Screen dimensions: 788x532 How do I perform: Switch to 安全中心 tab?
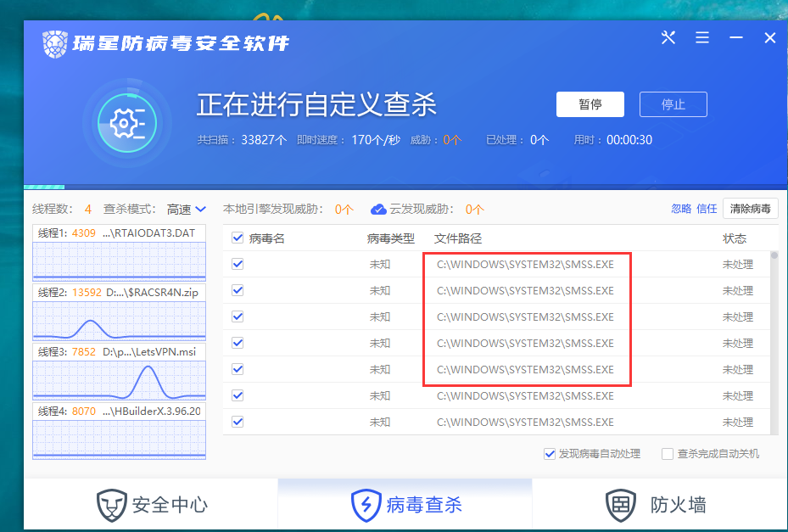[151, 505]
